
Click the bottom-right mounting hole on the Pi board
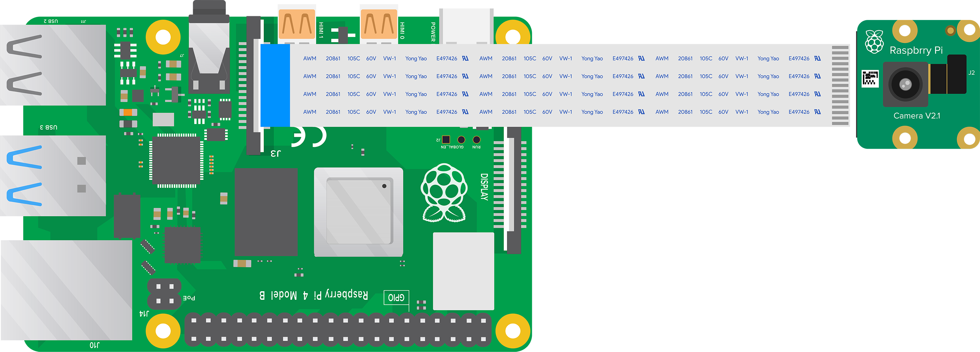[513, 331]
